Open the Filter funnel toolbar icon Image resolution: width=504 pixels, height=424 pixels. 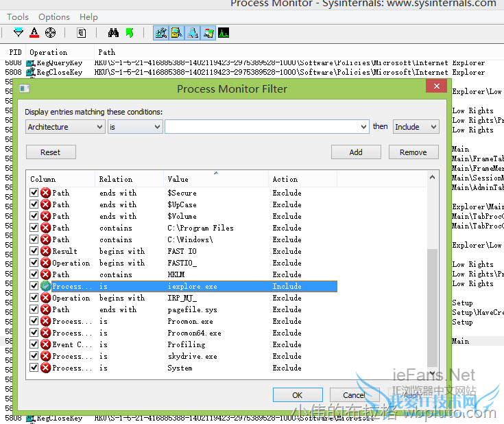19,33
